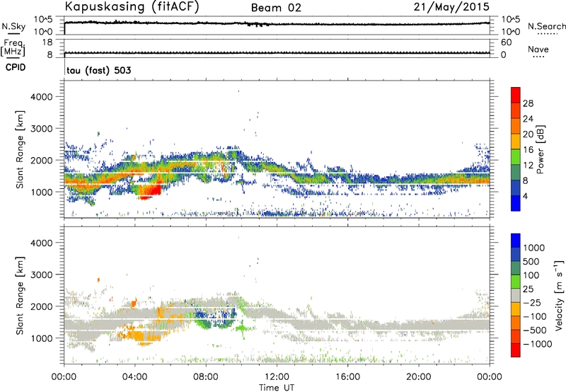The width and height of the screenshot is (566, 392).
Task: Click the 10^5 label left of noise panel
Action: (x=43, y=20)
